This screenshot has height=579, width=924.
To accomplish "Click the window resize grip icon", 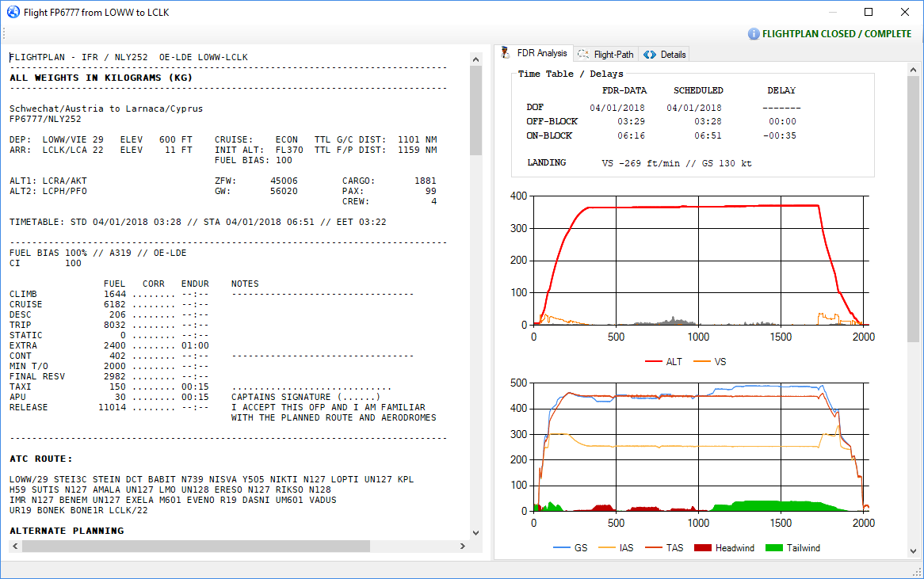I will tap(917, 572).
